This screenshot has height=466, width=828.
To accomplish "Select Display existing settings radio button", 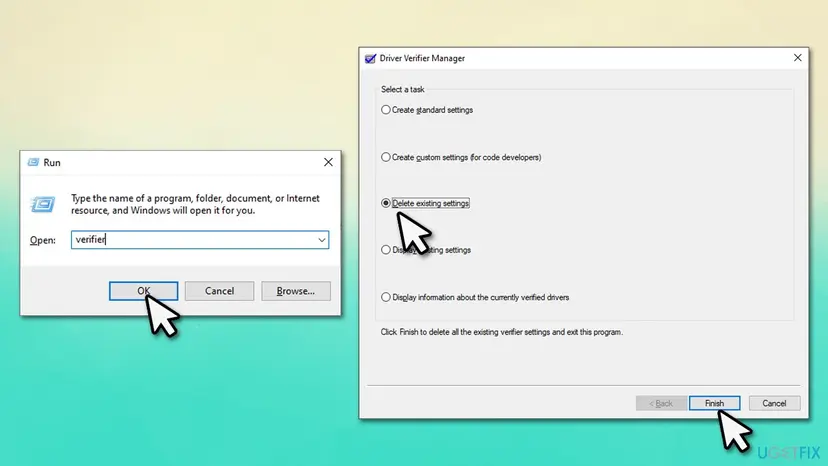I will click(x=385, y=250).
